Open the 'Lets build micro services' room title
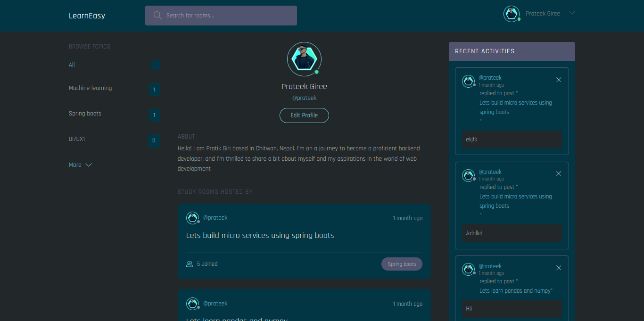The height and width of the screenshot is (321, 644). tap(260, 236)
